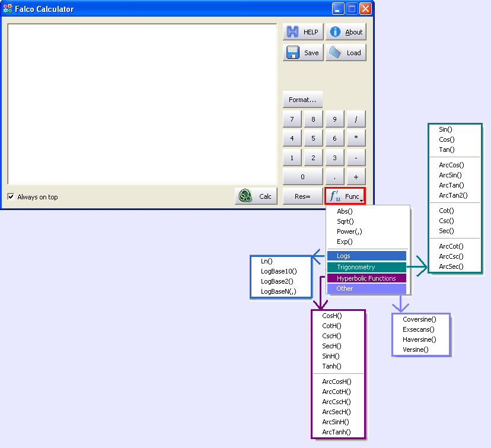The width and height of the screenshot is (491, 448).
Task: Close the Falco Calculator window
Action: pos(365,9)
